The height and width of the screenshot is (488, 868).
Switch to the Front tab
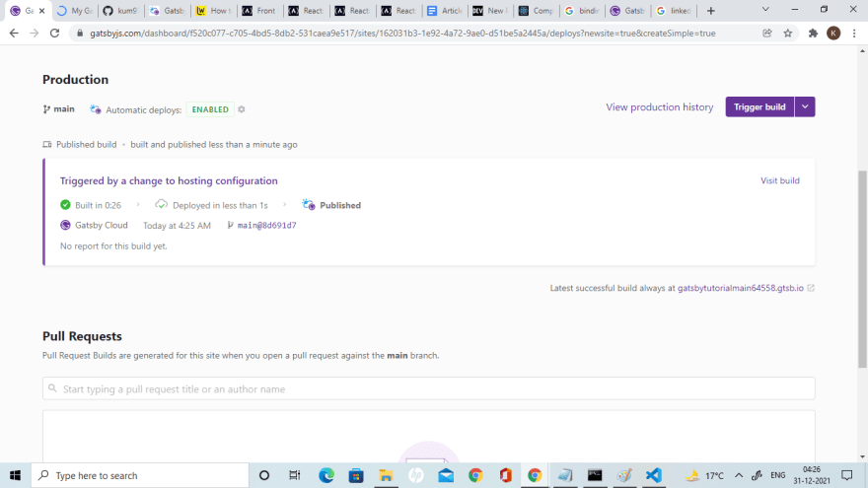coord(259,11)
